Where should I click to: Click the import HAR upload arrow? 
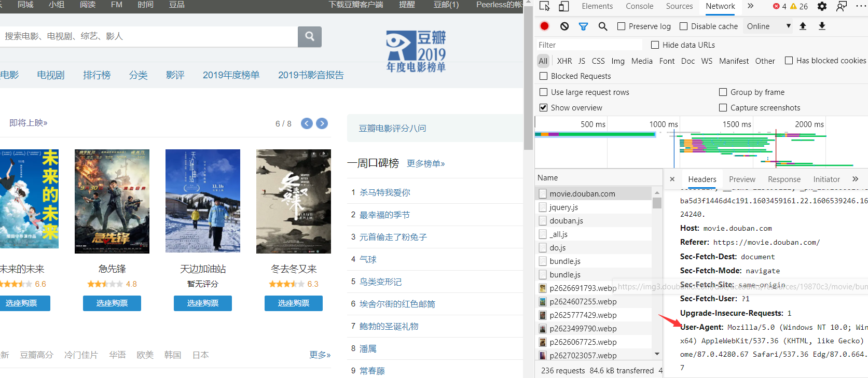tap(803, 26)
